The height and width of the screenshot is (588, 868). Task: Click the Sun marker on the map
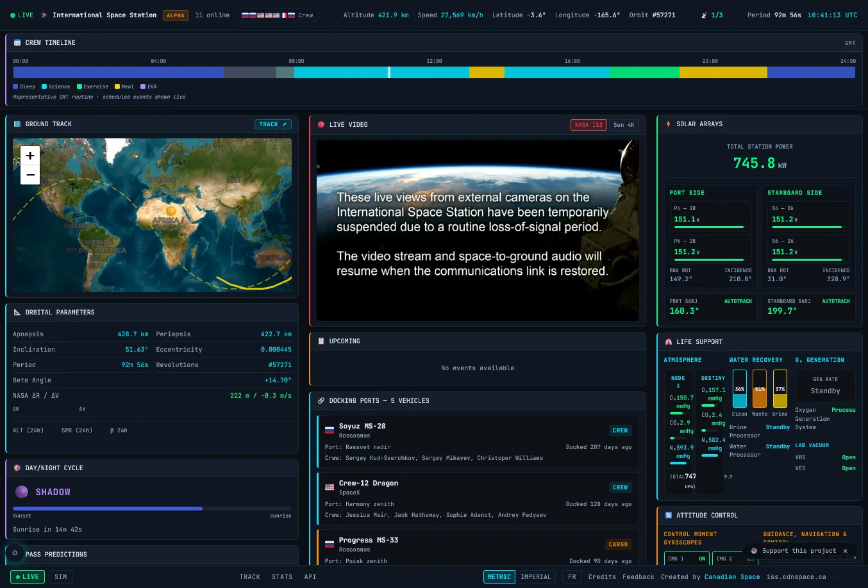click(x=171, y=211)
